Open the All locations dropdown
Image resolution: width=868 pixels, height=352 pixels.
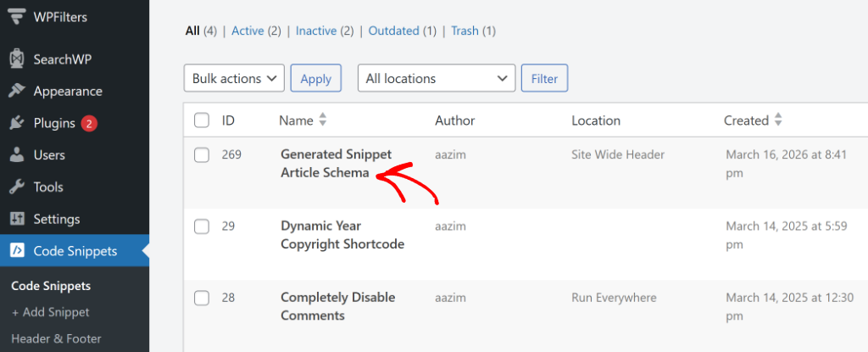pos(437,78)
